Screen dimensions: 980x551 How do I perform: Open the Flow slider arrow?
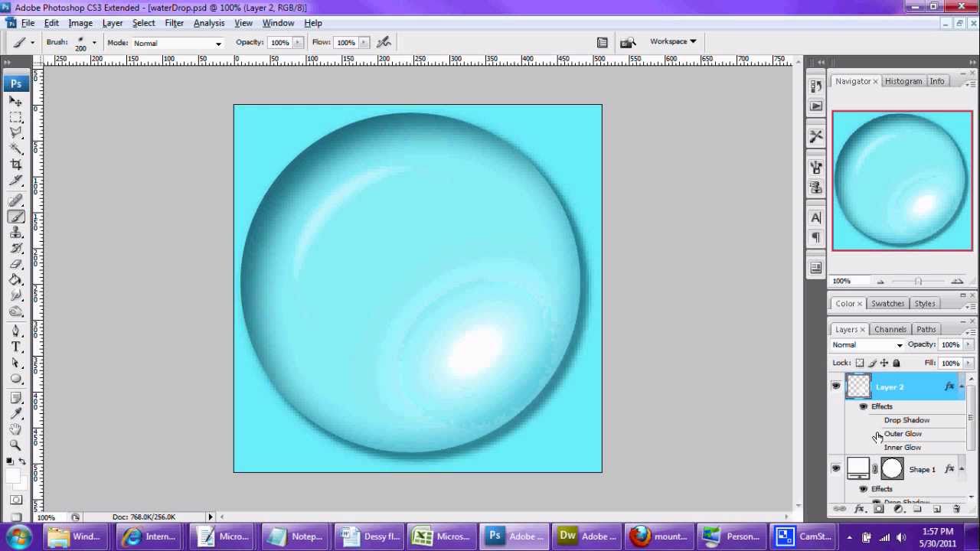364,43
